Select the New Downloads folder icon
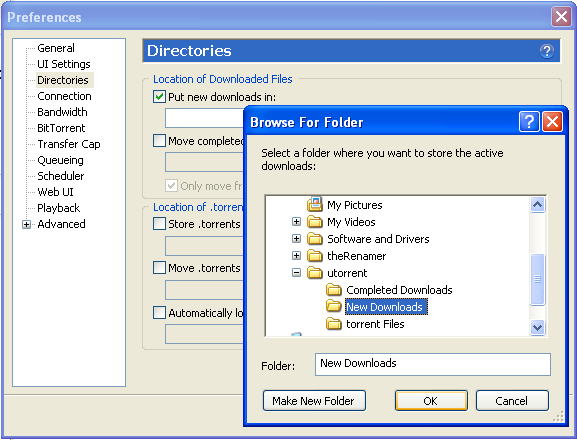Image resolution: width=577 pixels, height=440 pixels. click(x=334, y=306)
